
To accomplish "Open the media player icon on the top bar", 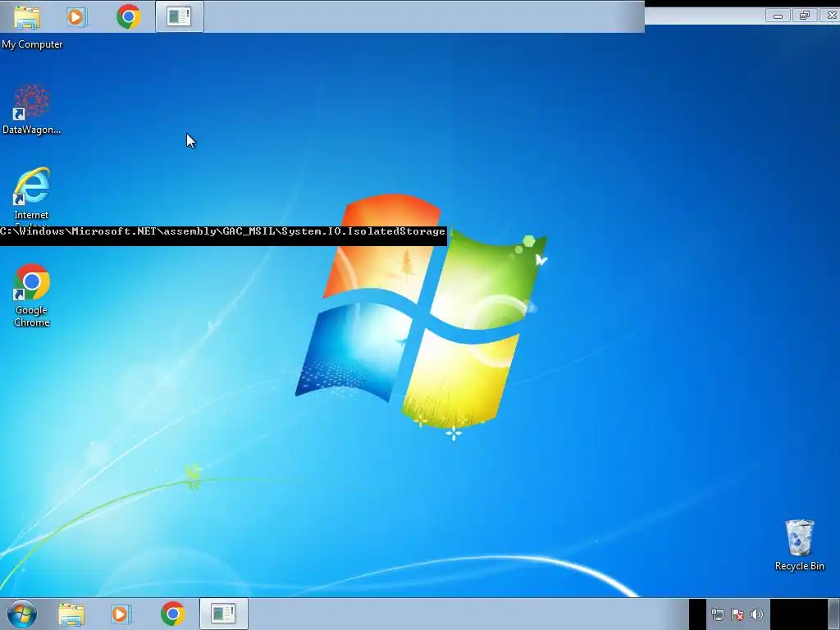I will coord(76,16).
